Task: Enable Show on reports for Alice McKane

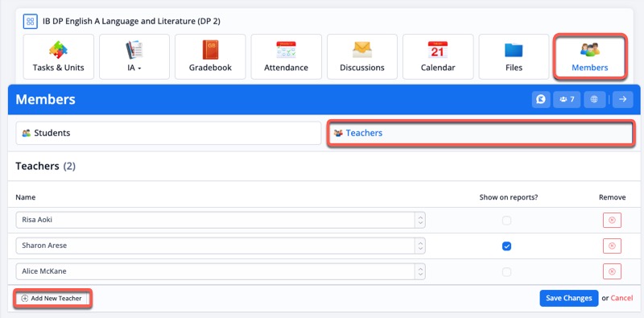Action: tap(507, 272)
